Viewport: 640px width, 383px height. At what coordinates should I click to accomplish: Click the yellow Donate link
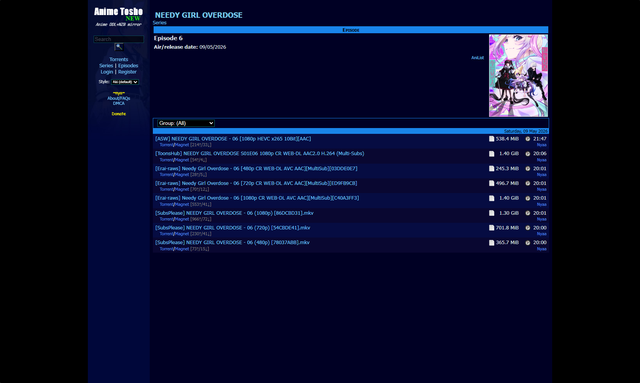tap(118, 114)
